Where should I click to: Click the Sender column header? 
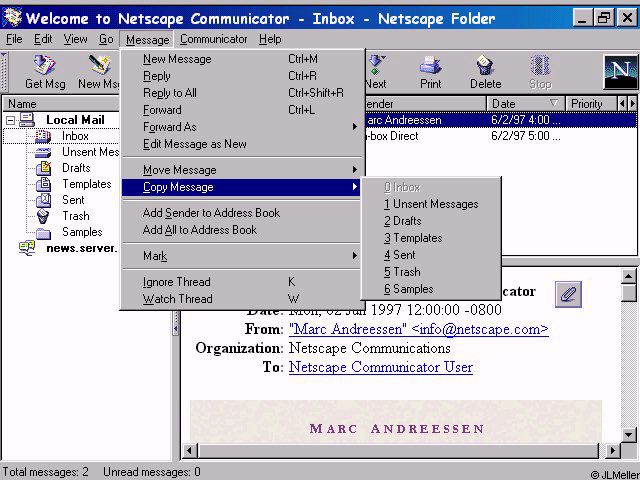425,104
